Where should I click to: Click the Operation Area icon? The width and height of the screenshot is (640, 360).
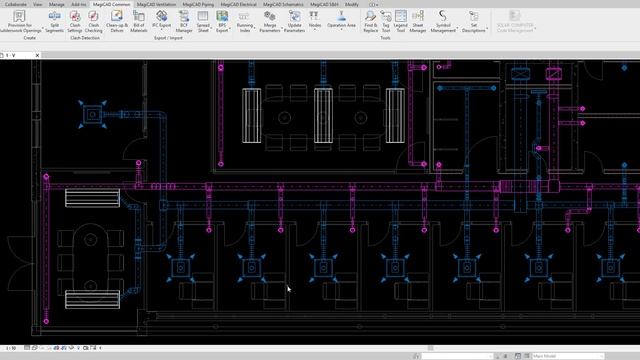coord(341,16)
